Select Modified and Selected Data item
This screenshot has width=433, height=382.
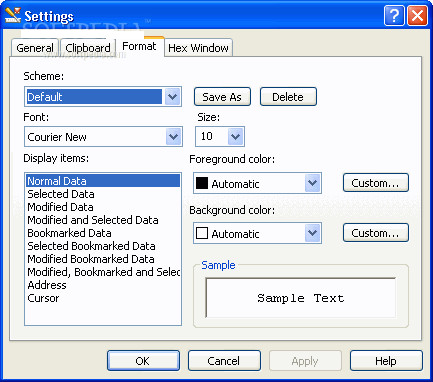[103, 220]
